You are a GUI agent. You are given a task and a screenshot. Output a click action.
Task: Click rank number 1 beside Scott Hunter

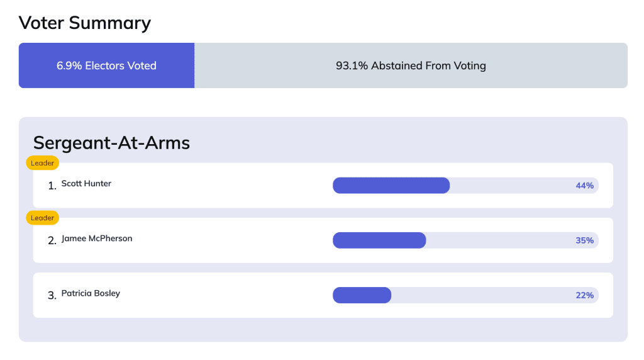pyautogui.click(x=52, y=186)
